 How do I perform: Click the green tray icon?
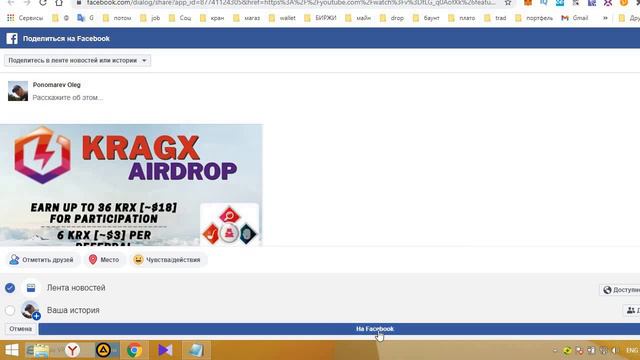point(567,350)
